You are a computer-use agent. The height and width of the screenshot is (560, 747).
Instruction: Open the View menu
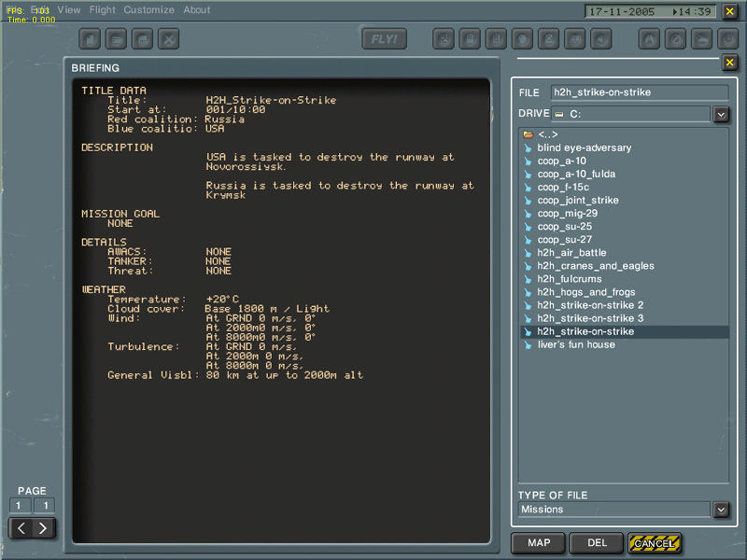tap(69, 9)
